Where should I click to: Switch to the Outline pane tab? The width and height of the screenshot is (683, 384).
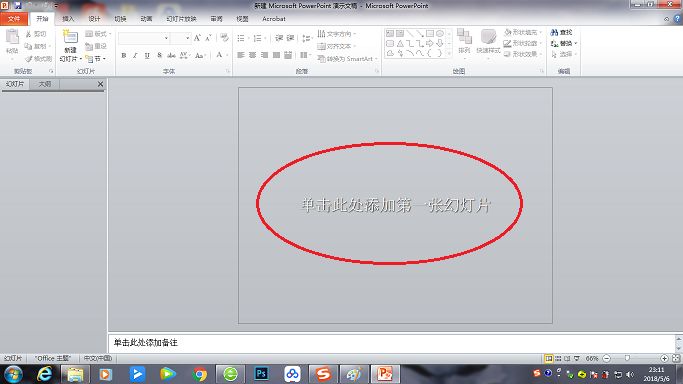(44, 84)
